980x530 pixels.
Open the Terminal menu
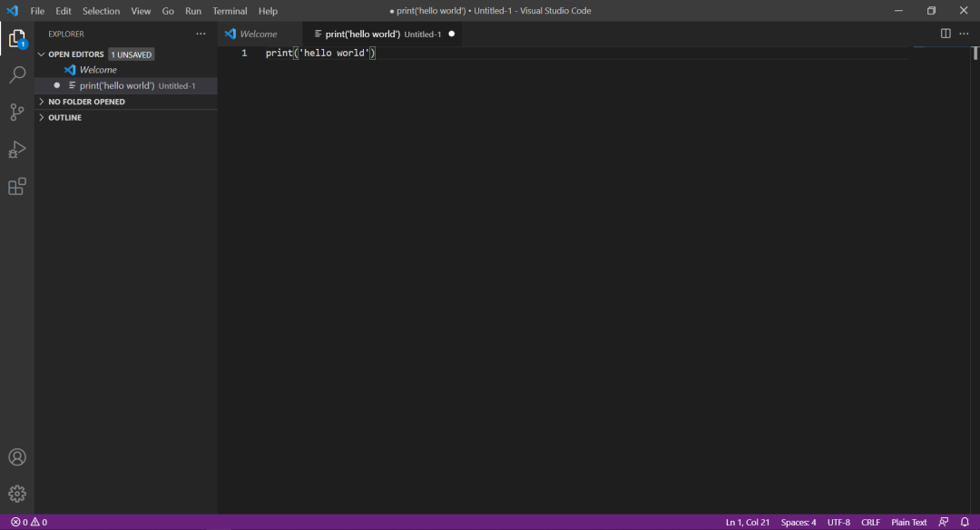pos(230,11)
